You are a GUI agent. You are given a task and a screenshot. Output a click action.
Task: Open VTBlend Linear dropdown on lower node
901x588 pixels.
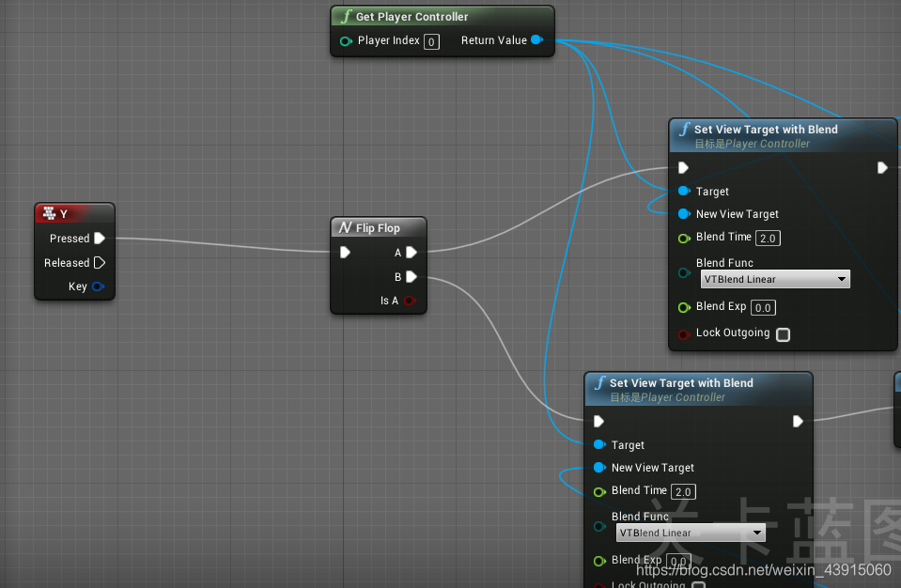click(x=691, y=533)
